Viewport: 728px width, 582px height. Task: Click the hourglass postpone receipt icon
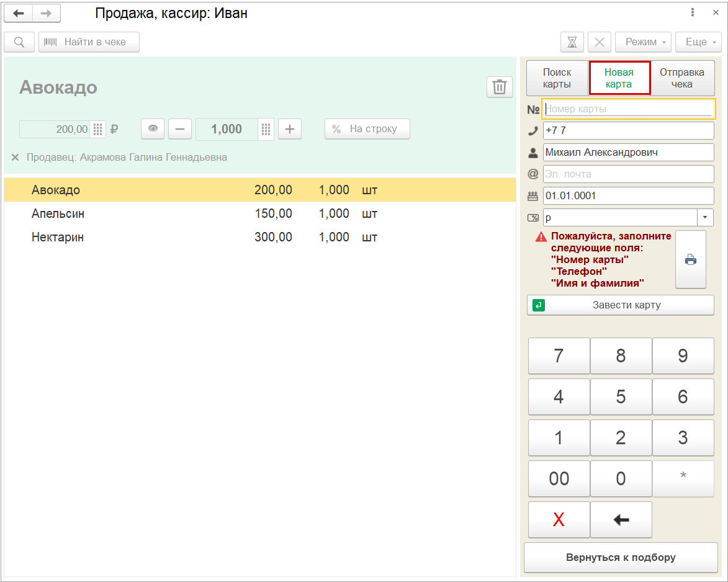tap(572, 42)
